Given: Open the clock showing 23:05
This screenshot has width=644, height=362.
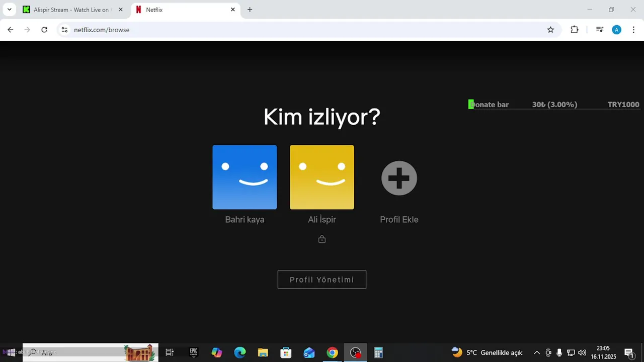Looking at the screenshot, I should [603, 352].
